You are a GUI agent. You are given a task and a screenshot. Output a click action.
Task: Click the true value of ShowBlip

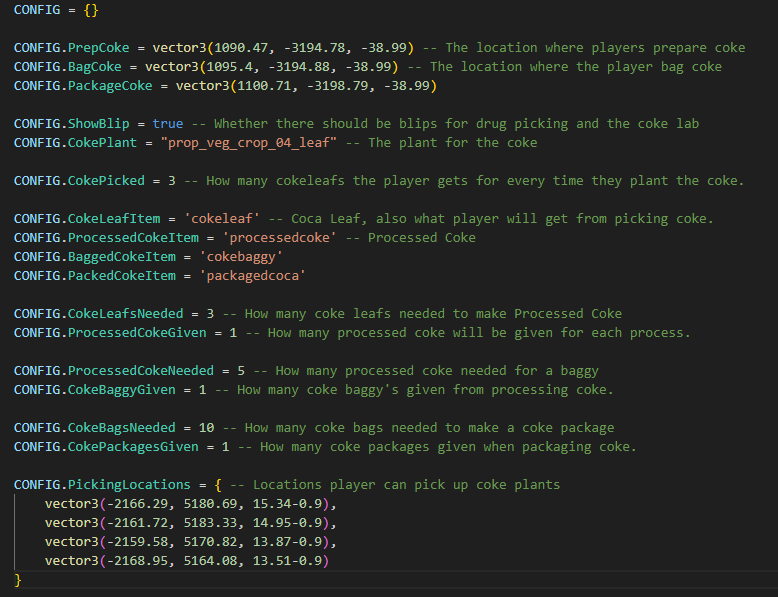coord(168,124)
